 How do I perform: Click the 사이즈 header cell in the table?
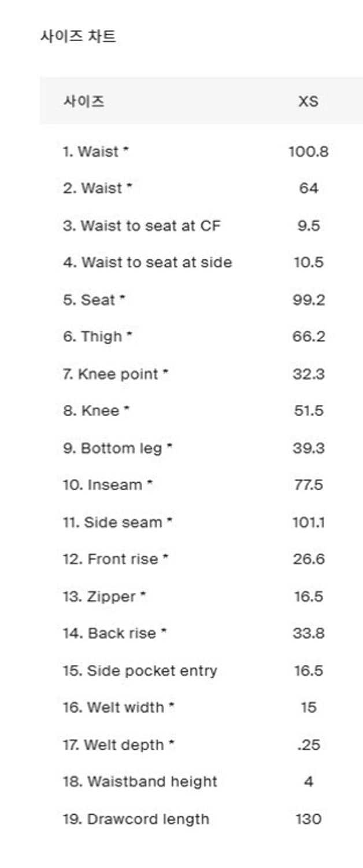pyautogui.click(x=84, y=102)
